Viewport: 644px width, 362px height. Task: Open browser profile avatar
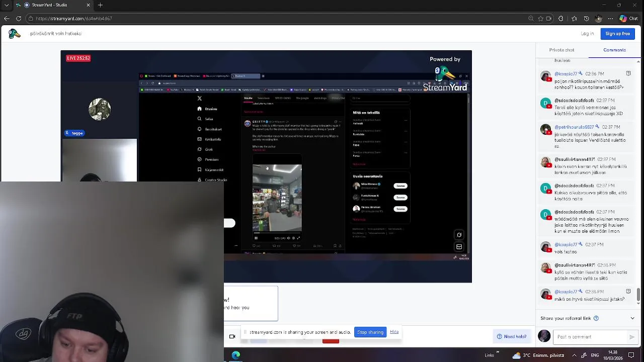598,19
